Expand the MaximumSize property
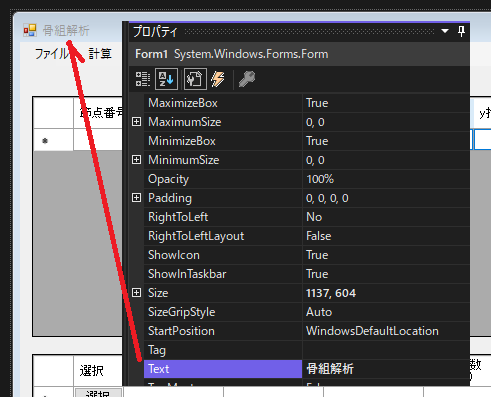 coord(136,122)
